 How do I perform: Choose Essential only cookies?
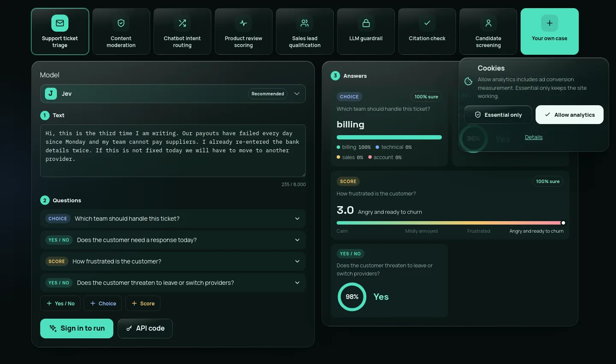[x=498, y=115]
